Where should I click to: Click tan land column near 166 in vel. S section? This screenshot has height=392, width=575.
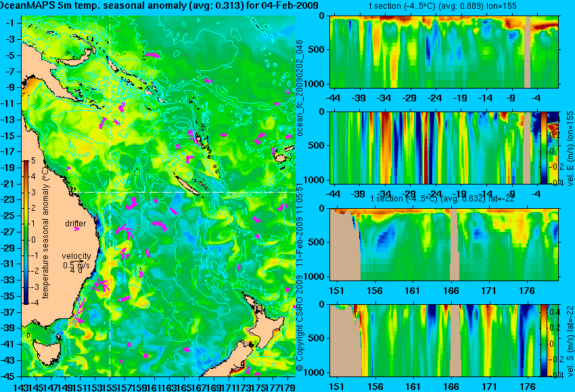(455, 341)
